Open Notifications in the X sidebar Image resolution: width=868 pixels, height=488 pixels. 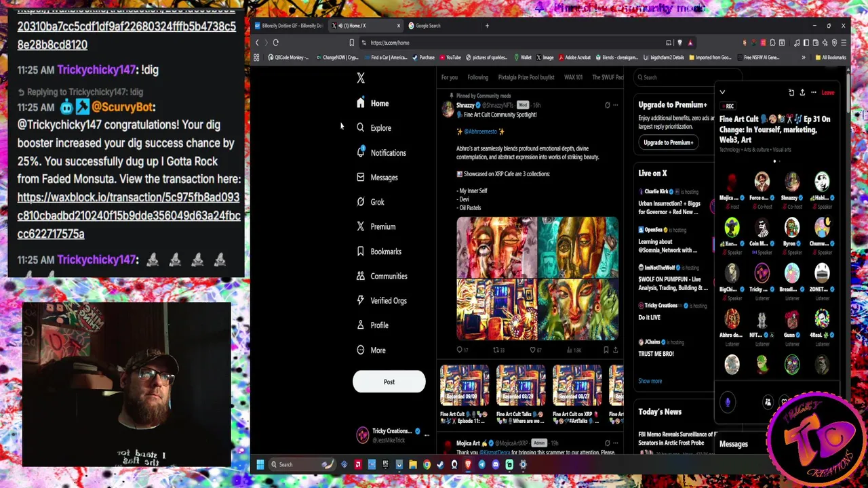click(x=381, y=152)
